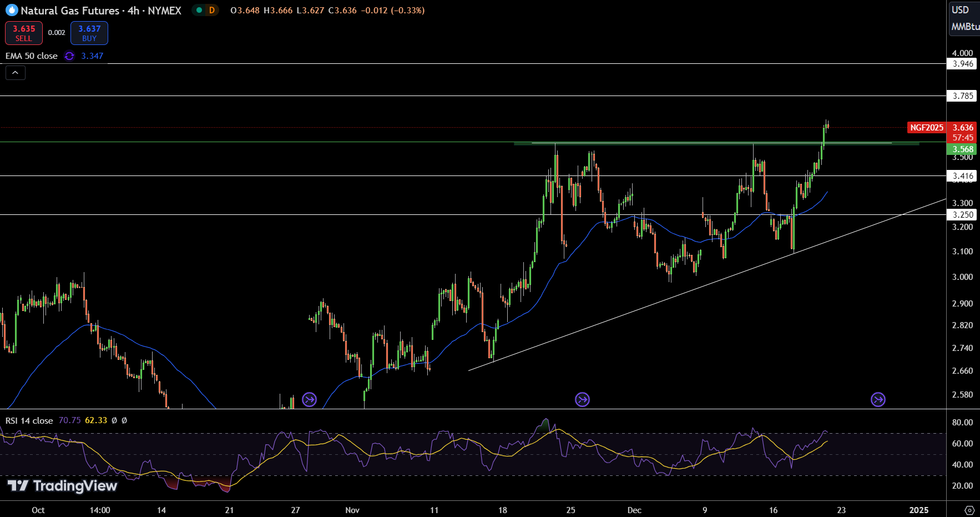Click the RSI moving average value 62.33
Viewport: 980px width, 517px height.
click(x=96, y=420)
